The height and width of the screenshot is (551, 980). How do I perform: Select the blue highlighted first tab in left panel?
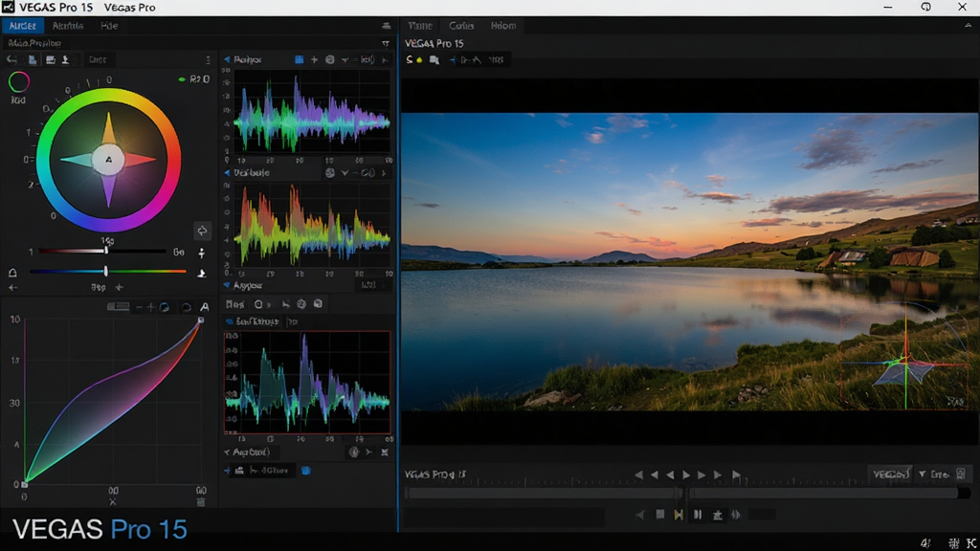(x=23, y=26)
